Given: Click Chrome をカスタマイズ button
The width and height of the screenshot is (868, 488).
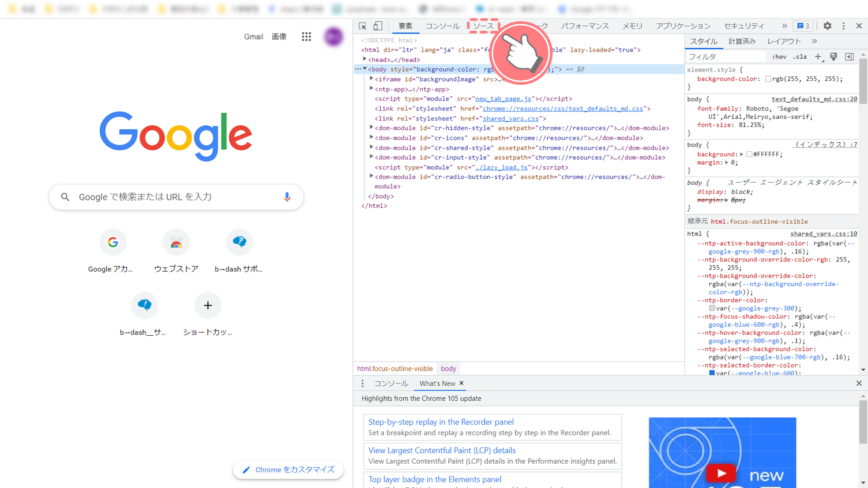Looking at the screenshot, I should click(x=288, y=470).
